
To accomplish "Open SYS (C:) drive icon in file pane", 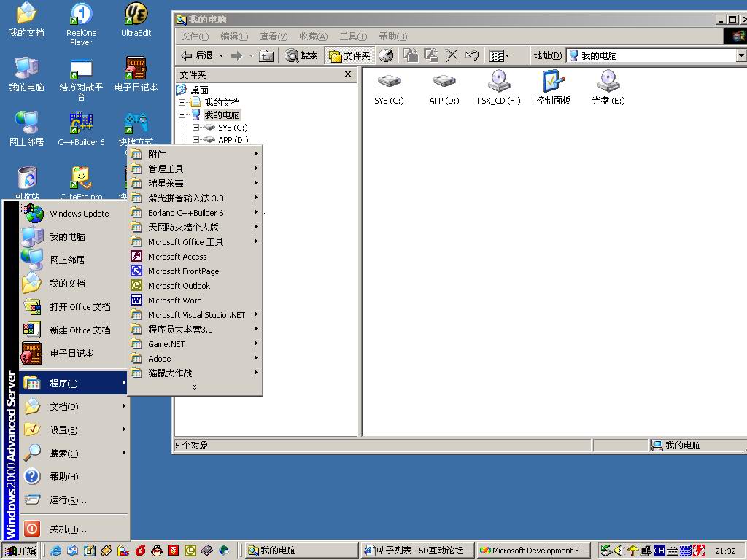I will [390, 87].
